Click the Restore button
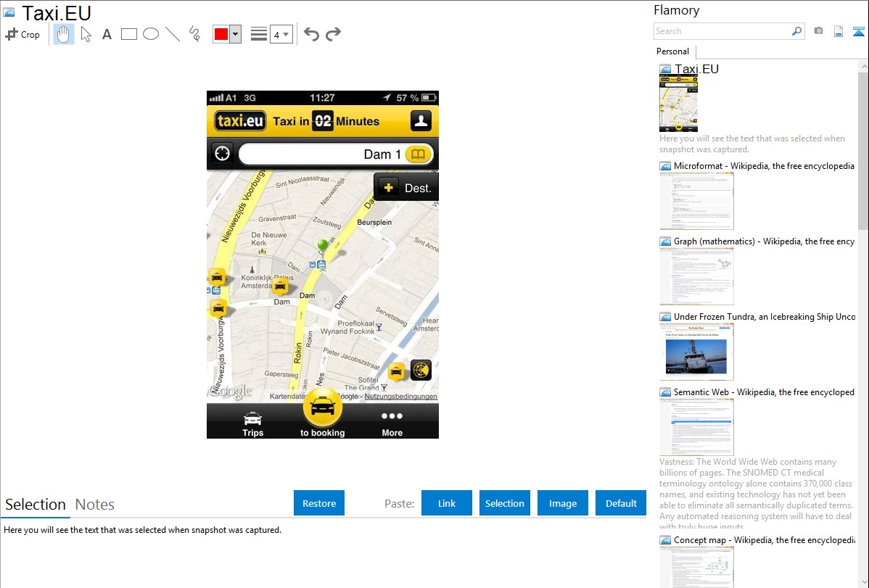 [x=319, y=503]
